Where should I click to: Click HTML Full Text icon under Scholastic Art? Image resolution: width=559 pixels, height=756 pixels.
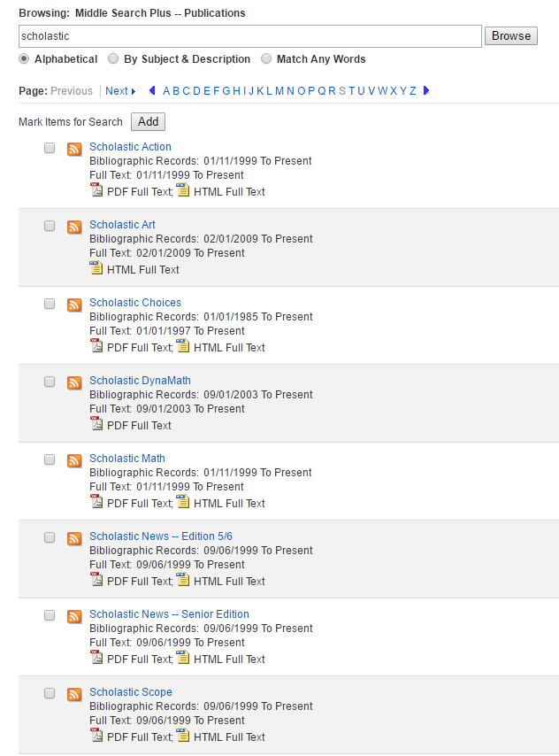click(x=96, y=267)
